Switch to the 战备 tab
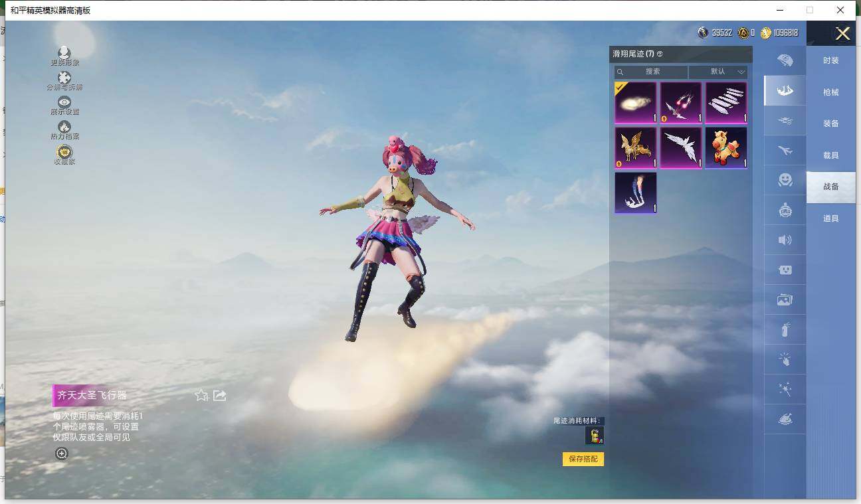The height and width of the screenshot is (504, 861). (831, 187)
